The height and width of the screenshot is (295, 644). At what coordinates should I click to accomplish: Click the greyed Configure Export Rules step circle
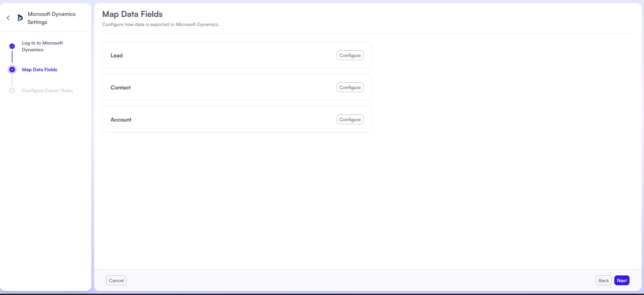tap(12, 90)
